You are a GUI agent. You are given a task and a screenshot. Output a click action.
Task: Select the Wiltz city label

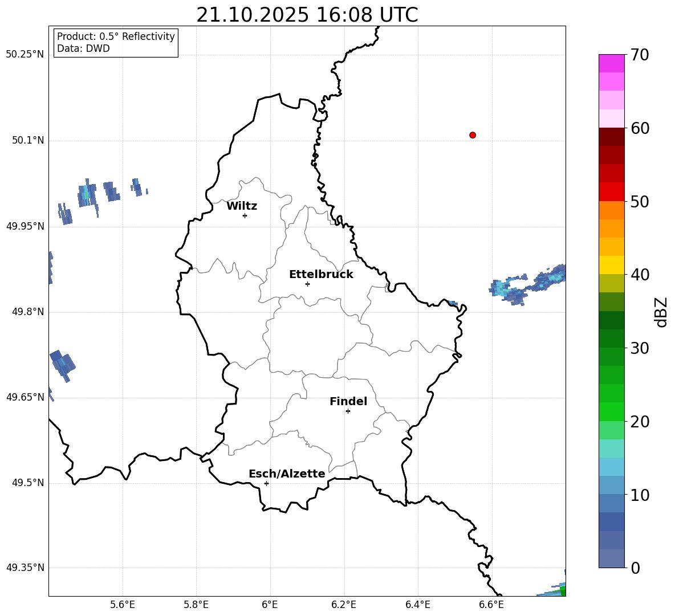pos(242,206)
